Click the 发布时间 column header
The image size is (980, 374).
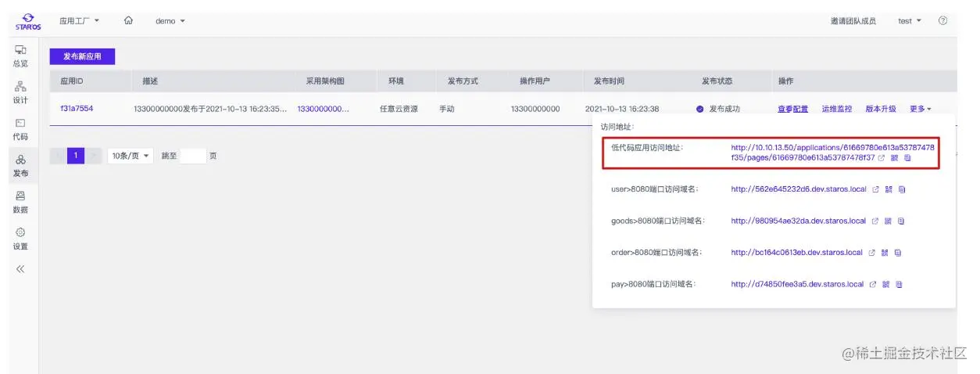609,81
